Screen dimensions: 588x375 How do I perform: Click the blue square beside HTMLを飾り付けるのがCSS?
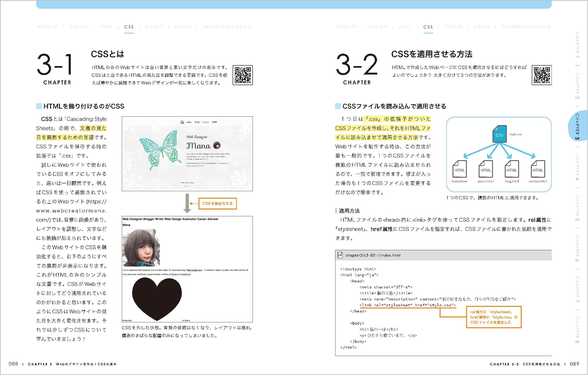point(39,106)
